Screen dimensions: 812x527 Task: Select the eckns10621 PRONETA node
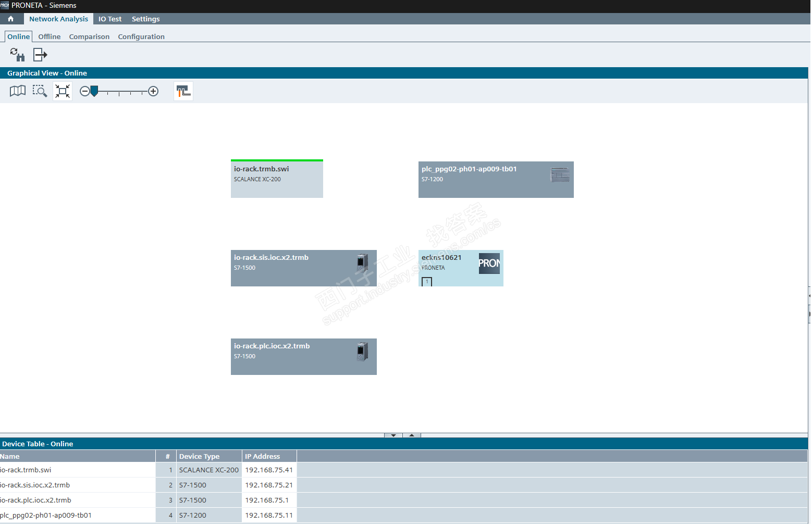click(x=461, y=268)
